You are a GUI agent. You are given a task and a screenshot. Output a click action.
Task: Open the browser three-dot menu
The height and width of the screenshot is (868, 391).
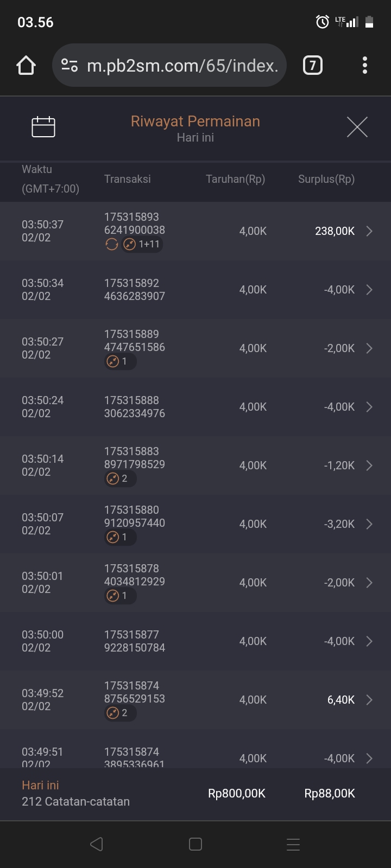(365, 66)
